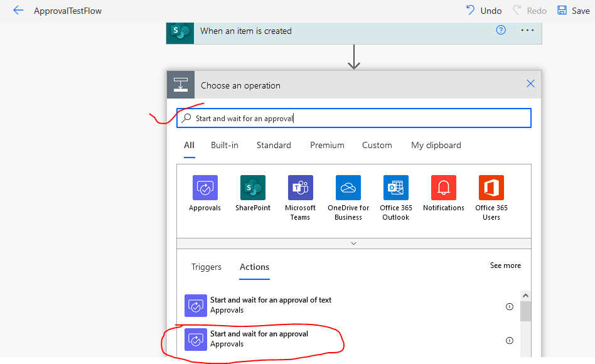
Task: Collapse the connector list chevron
Action: (353, 243)
